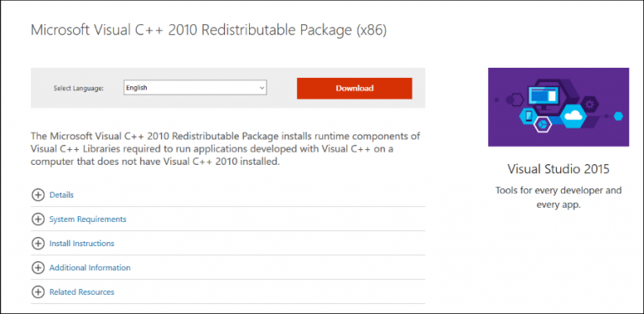The image size is (644, 314).
Task: Click the "Tools for every developer" tagline
Action: coord(558,198)
